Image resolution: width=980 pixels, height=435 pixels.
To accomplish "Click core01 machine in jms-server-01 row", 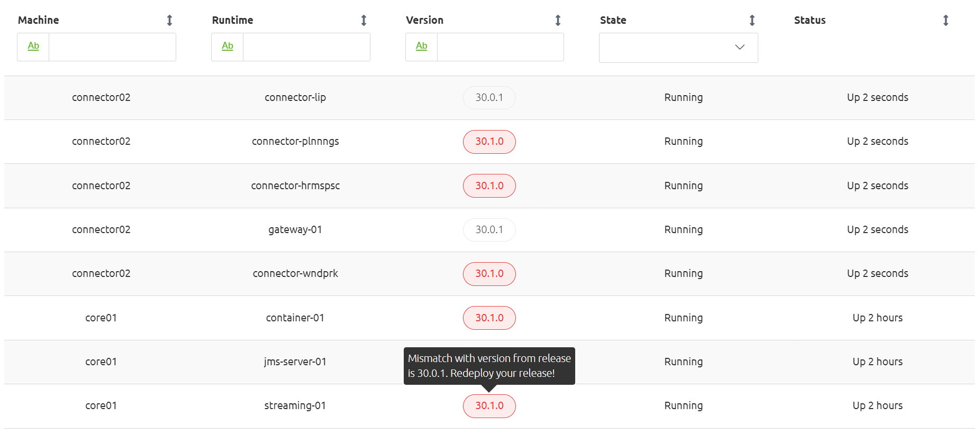I will pos(101,362).
